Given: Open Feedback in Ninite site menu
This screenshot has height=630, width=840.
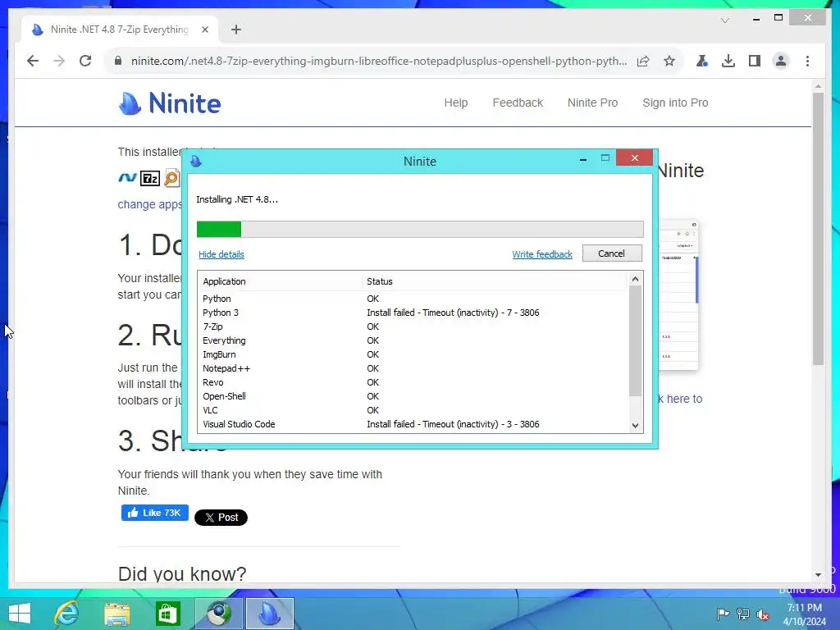Looking at the screenshot, I should tap(518, 103).
